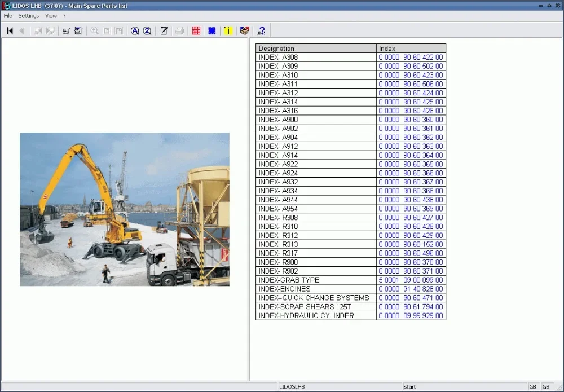Open the notepad edit icon
Viewport: 564px width, 392px height.
[164, 30]
